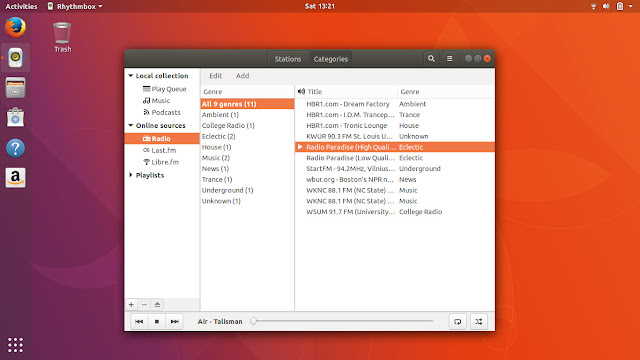Viewport: 640px width, 360px height.
Task: Filter by Trance (1) genre
Action: (247, 180)
